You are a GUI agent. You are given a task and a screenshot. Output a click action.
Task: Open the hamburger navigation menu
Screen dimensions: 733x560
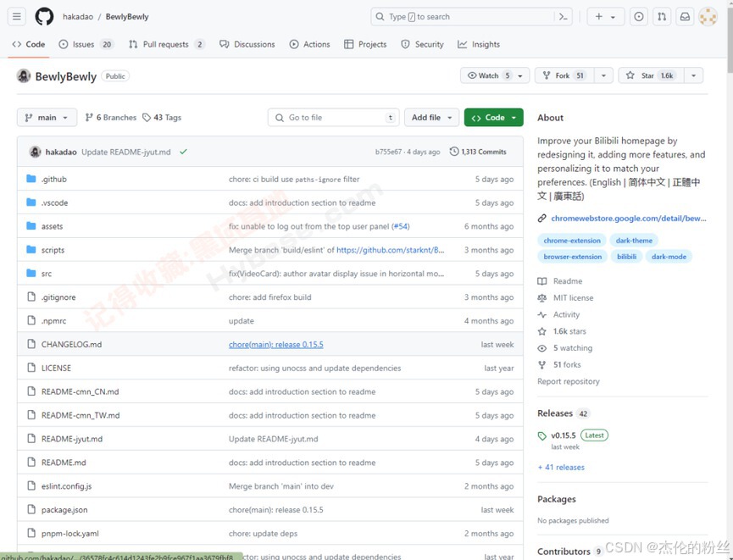[16, 17]
